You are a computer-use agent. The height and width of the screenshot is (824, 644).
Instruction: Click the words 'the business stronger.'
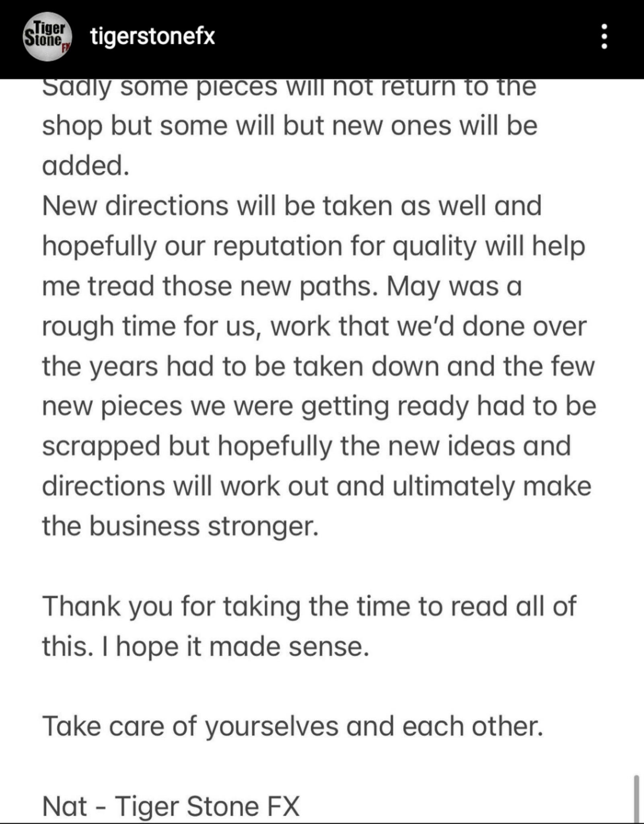point(181,526)
